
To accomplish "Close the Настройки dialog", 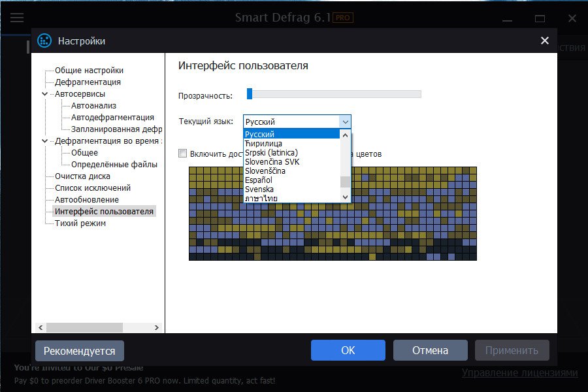I will (x=544, y=41).
